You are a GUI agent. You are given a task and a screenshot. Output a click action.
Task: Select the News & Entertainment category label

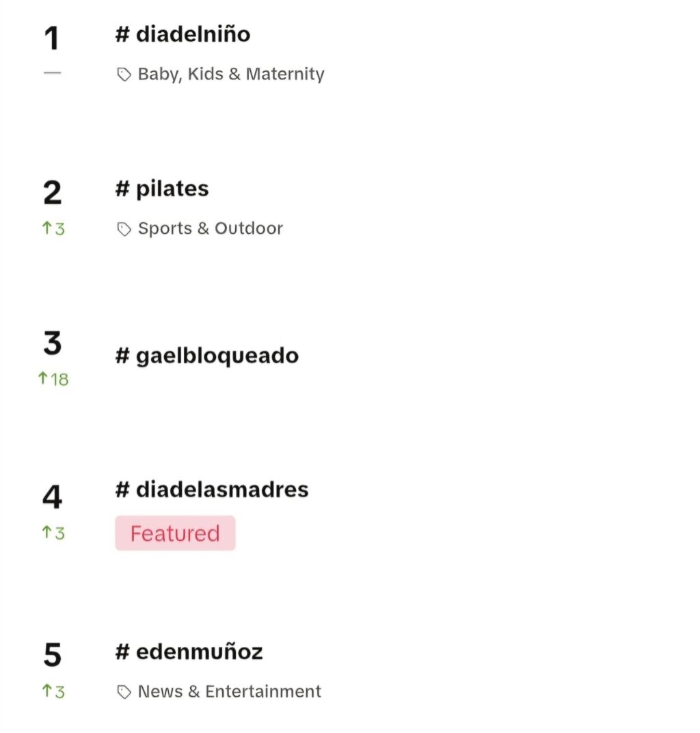click(x=230, y=691)
